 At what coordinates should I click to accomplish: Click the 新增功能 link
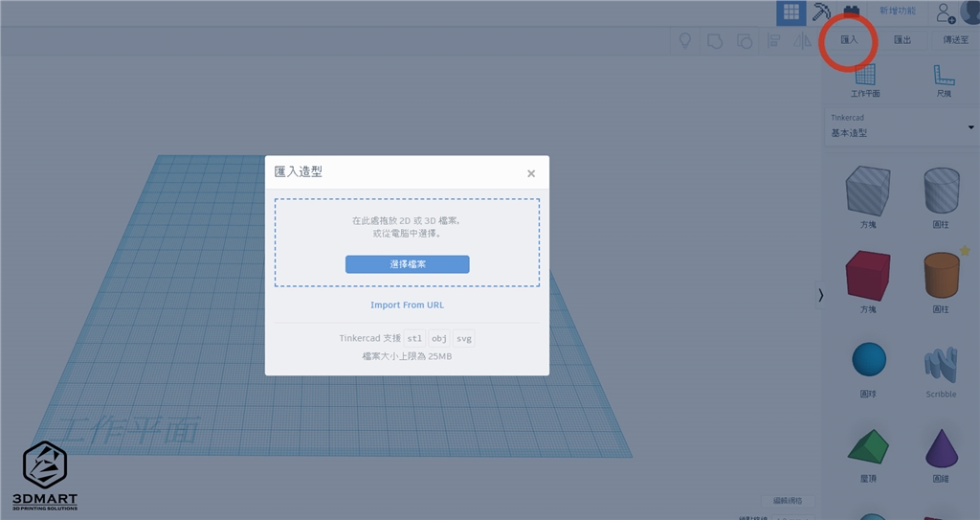(897, 11)
